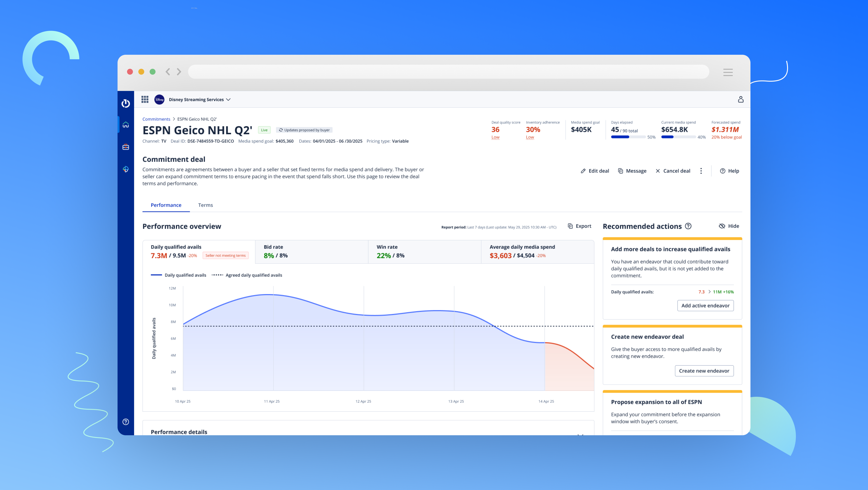
Task: Hide the Recommended actions panel
Action: click(x=729, y=226)
